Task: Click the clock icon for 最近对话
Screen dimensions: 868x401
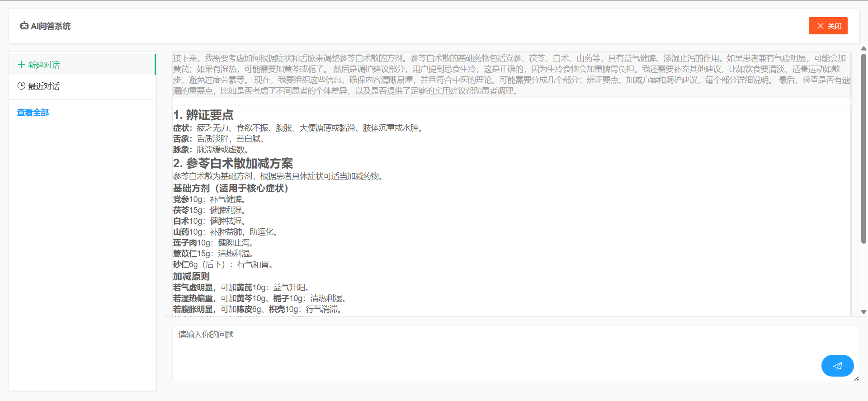Action: (21, 86)
